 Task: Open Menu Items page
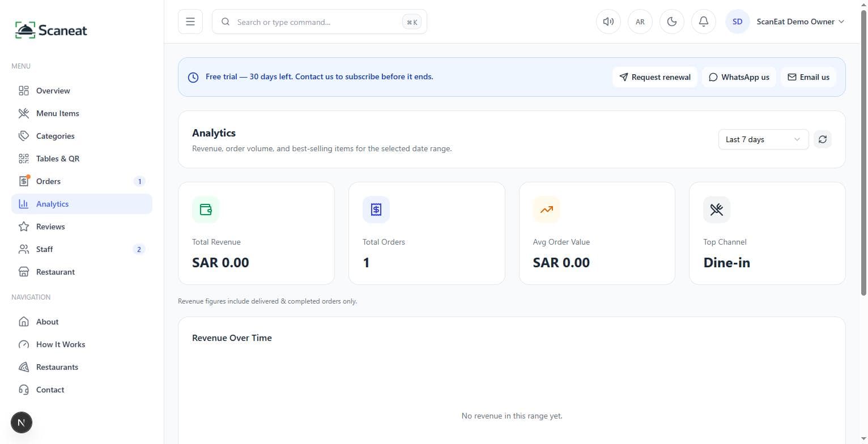click(x=82, y=113)
